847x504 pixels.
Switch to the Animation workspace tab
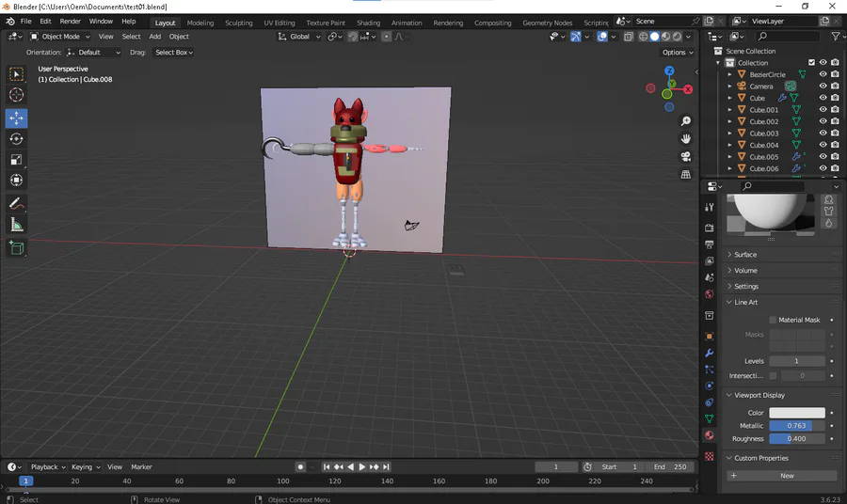(x=407, y=23)
